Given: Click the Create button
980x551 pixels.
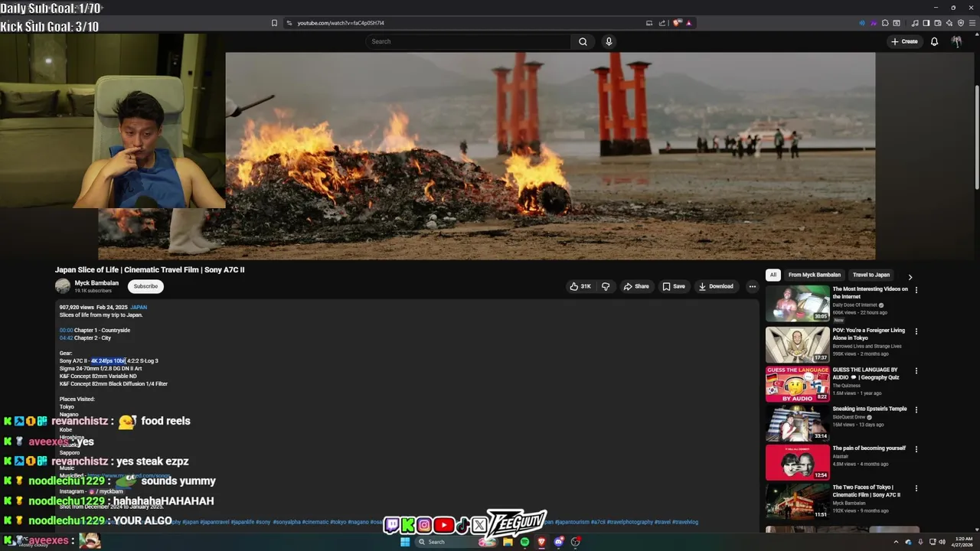Looking at the screenshot, I should [x=904, y=41].
